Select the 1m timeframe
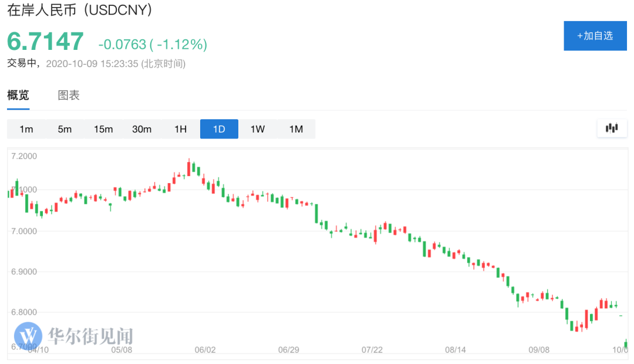 (x=26, y=129)
